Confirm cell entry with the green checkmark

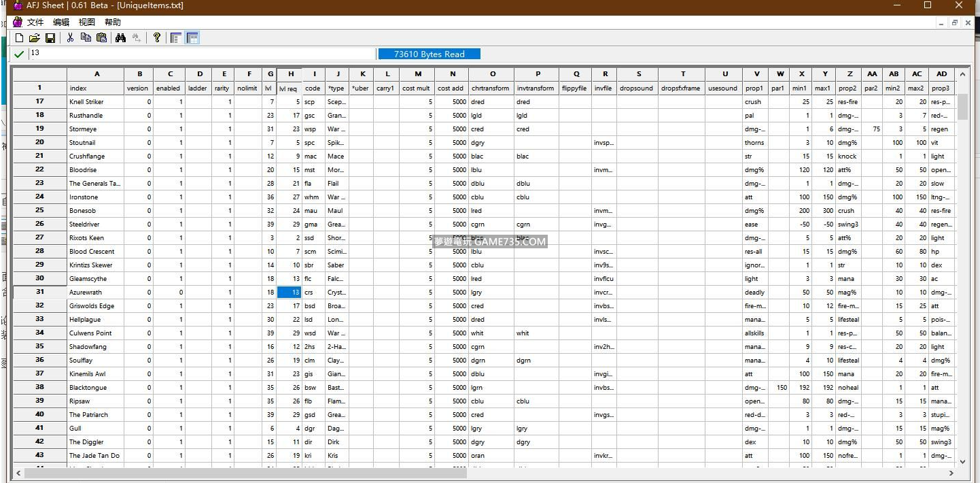coord(19,54)
